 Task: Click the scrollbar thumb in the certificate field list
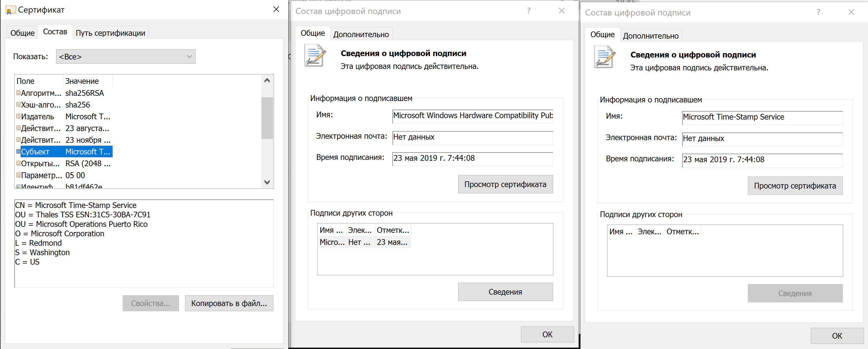267,118
